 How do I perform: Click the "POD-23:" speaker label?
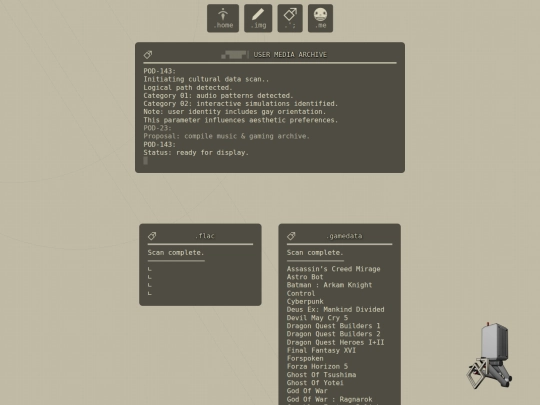click(157, 128)
